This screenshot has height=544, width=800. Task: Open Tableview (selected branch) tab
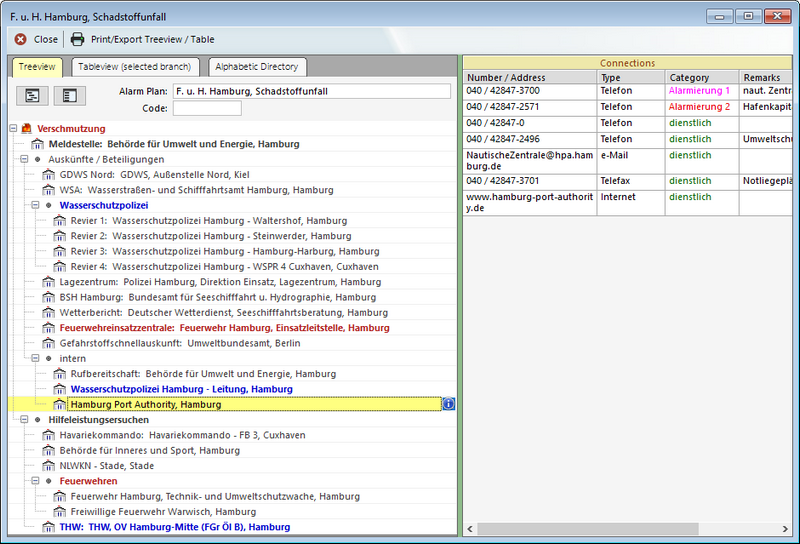point(135,67)
